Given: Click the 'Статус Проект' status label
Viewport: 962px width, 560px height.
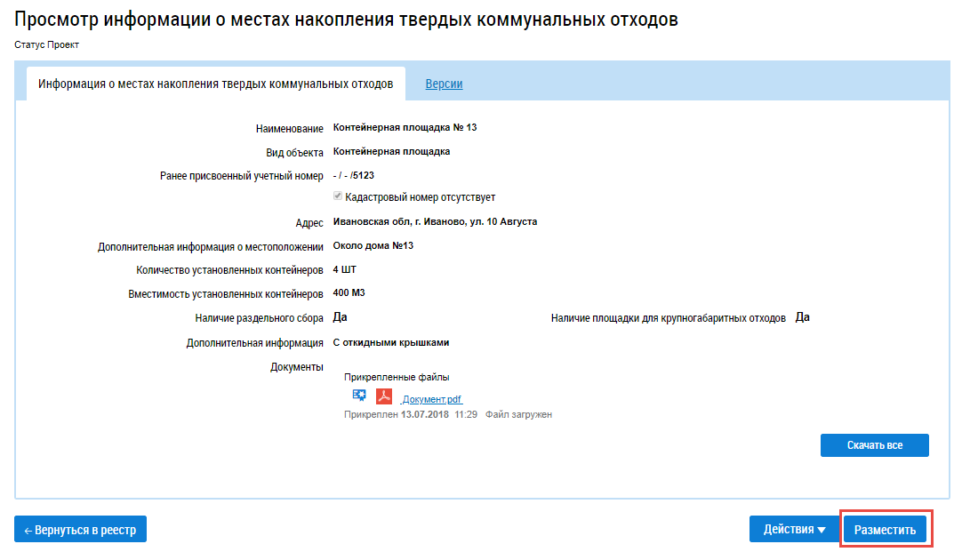Looking at the screenshot, I should [x=46, y=44].
